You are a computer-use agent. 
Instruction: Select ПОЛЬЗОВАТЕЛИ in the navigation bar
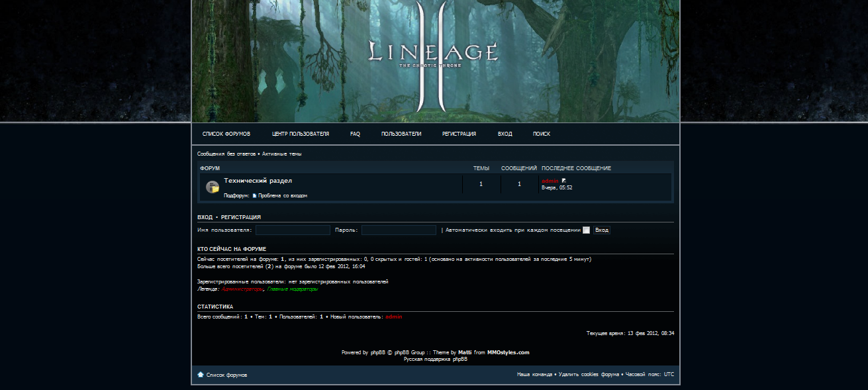[401, 134]
